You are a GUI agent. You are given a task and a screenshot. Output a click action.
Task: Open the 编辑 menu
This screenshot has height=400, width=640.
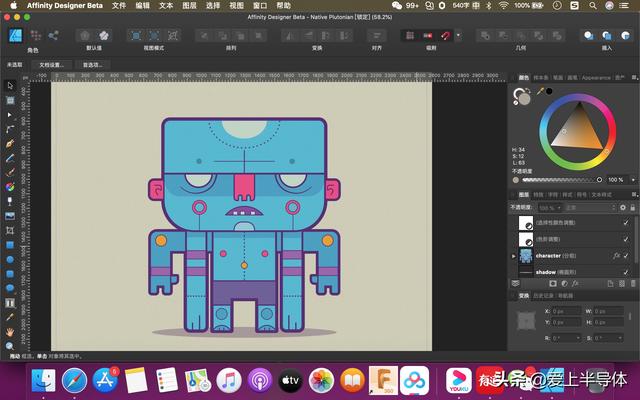pyautogui.click(x=142, y=5)
